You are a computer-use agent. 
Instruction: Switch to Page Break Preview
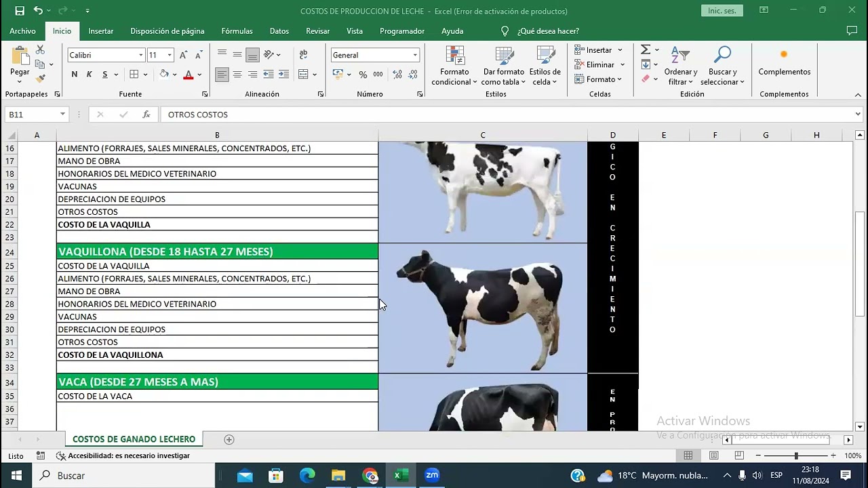739,455
